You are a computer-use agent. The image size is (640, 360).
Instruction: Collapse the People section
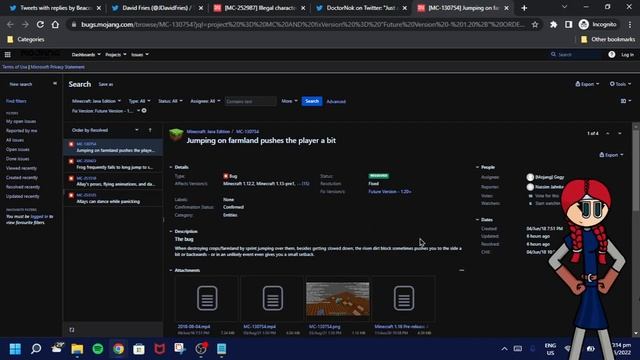point(477,167)
